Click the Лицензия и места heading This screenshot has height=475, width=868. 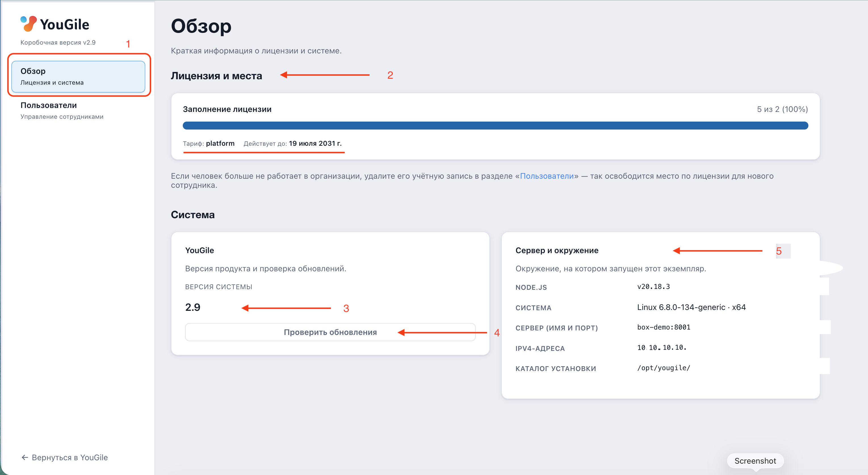coord(216,76)
